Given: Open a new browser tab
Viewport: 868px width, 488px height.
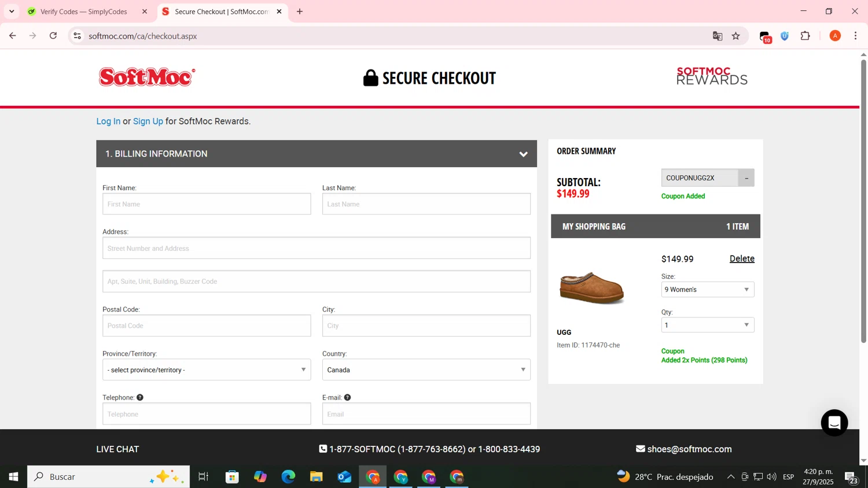Looking at the screenshot, I should 300,11.
